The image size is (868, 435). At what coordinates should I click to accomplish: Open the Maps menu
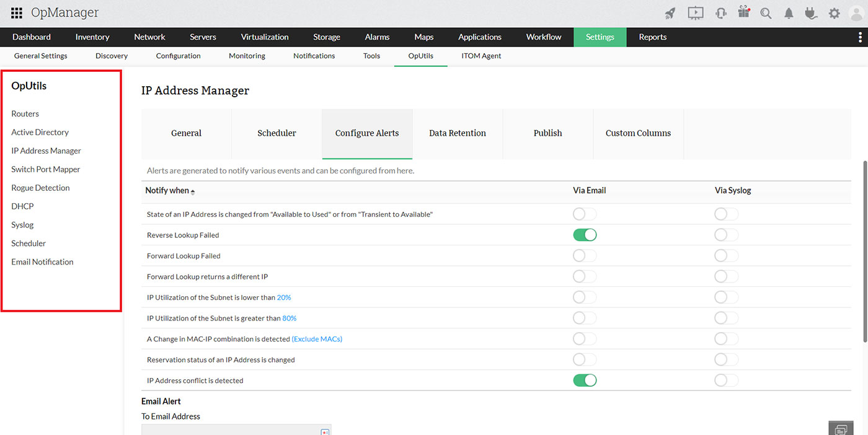click(424, 37)
